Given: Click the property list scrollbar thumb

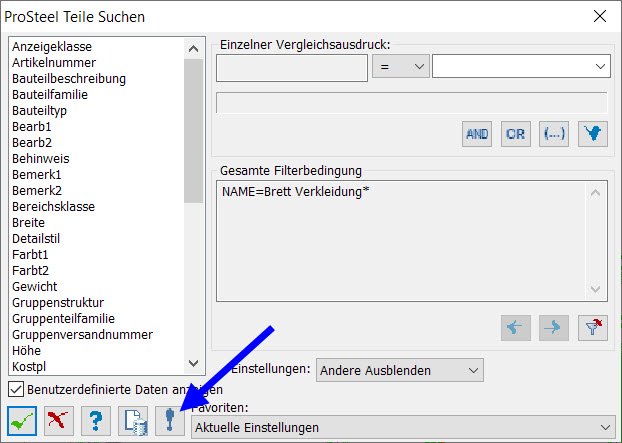Looking at the screenshot, I should pos(194,131).
